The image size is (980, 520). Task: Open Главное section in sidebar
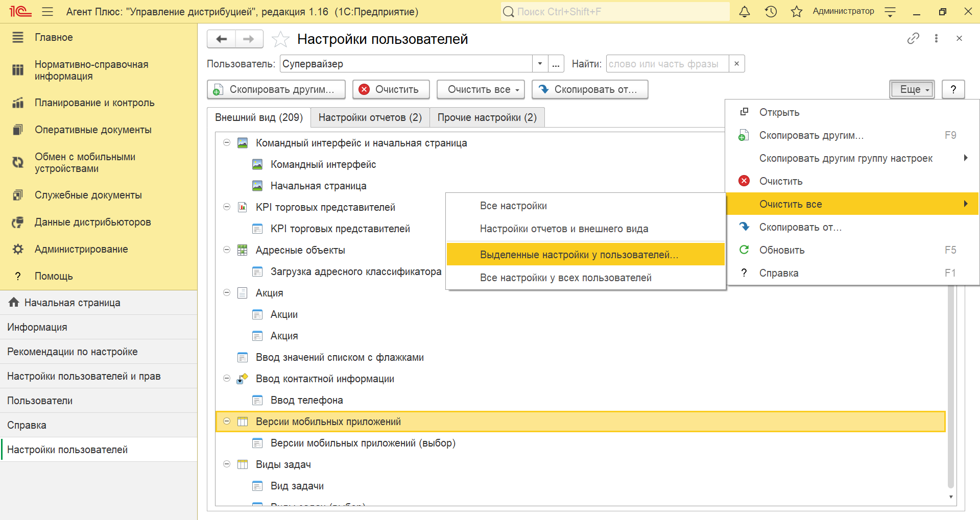click(99, 37)
